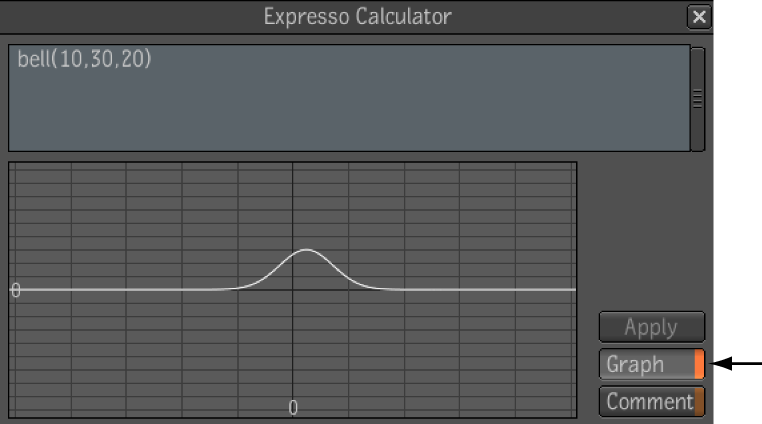
Task: Click the expression field scrollbar handle
Action: [697, 99]
